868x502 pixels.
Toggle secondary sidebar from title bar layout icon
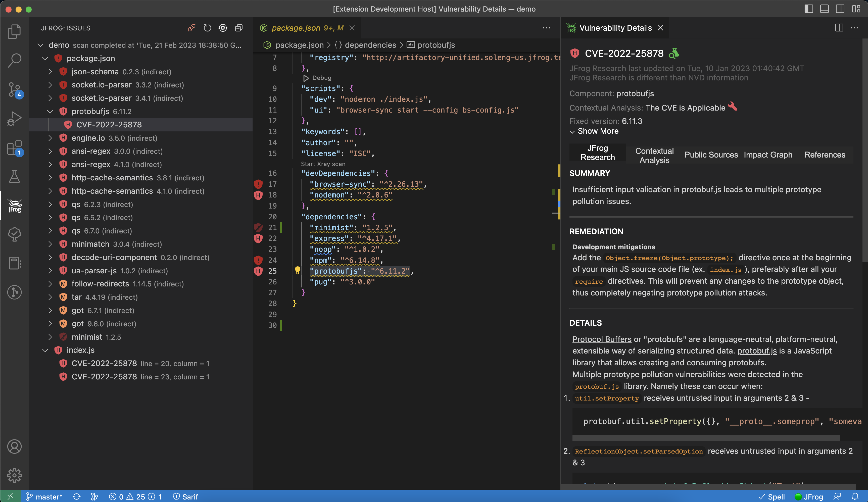pyautogui.click(x=840, y=9)
